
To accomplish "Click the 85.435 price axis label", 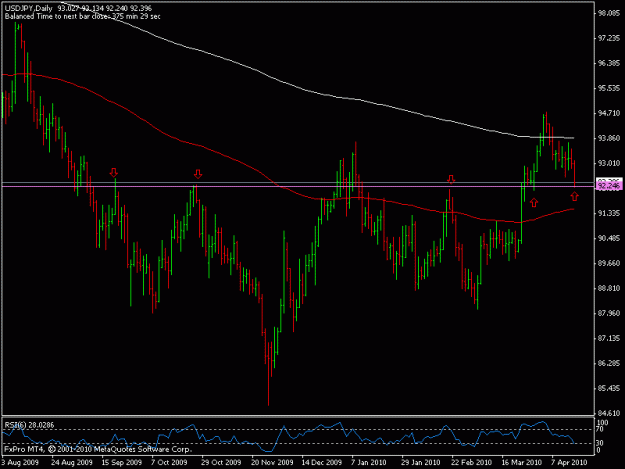I will tap(609, 388).
